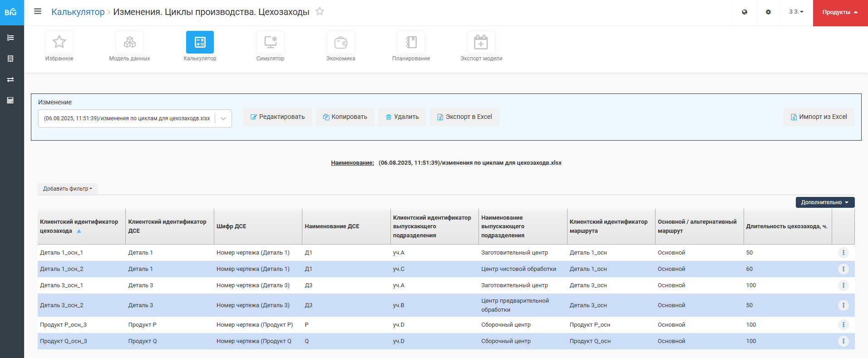Click Импорт из Excel button
The height and width of the screenshot is (358, 868).
pyautogui.click(x=819, y=117)
